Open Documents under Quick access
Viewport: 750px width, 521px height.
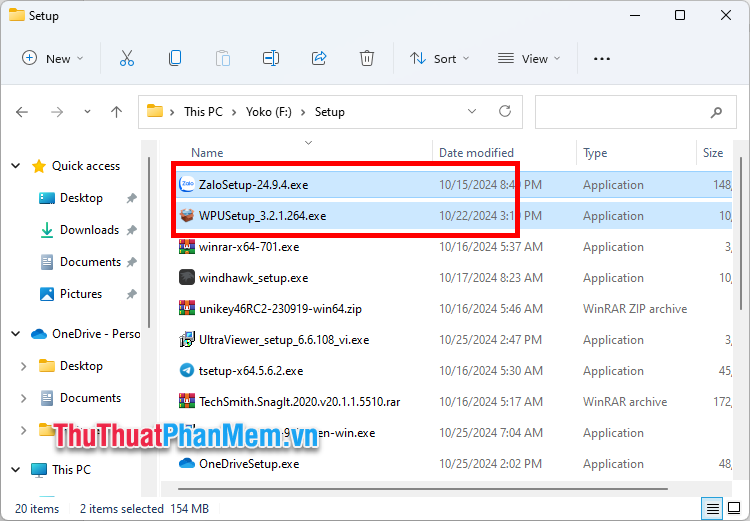tap(90, 262)
